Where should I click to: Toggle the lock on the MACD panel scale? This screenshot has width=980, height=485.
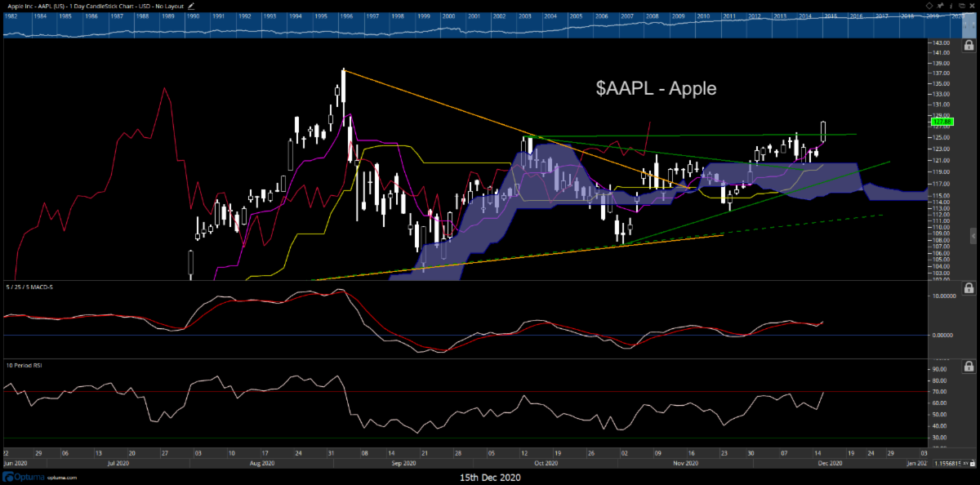pyautogui.click(x=969, y=289)
